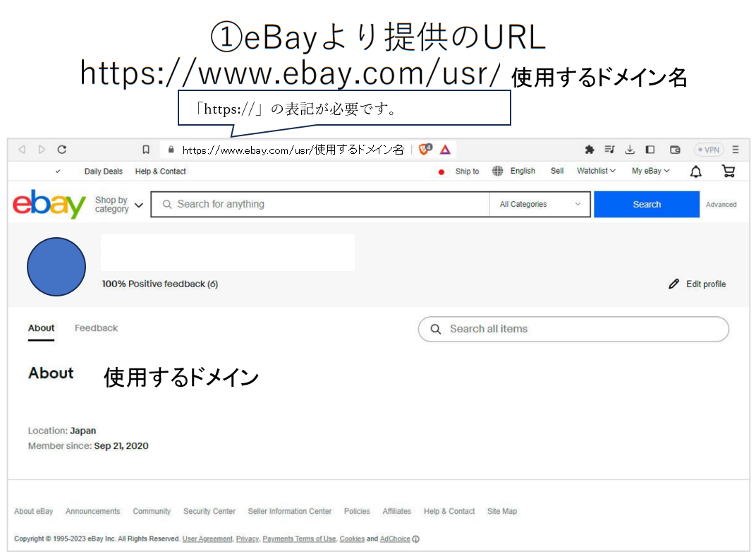This screenshot has width=756, height=559.
Task: Open Security Center footer link
Action: (x=209, y=511)
